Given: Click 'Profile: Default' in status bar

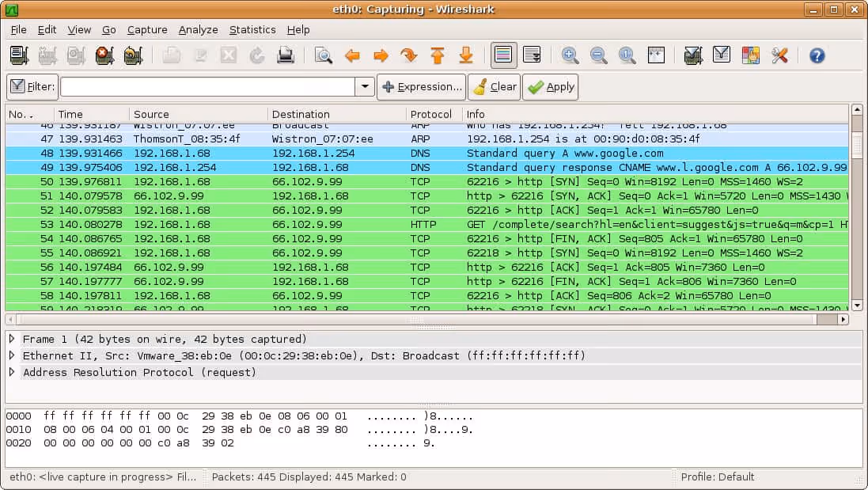Looking at the screenshot, I should [x=718, y=477].
